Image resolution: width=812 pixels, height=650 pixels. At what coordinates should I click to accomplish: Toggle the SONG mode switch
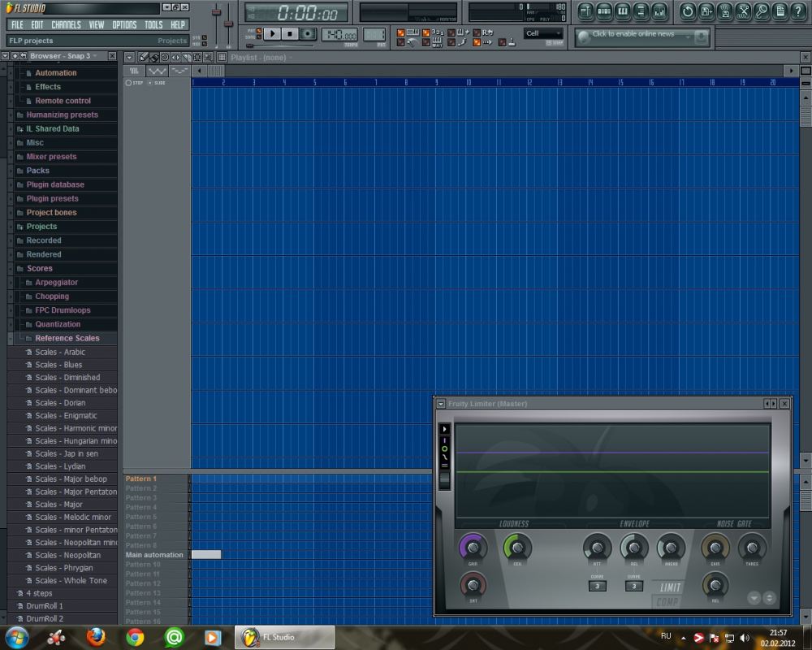tap(259, 37)
